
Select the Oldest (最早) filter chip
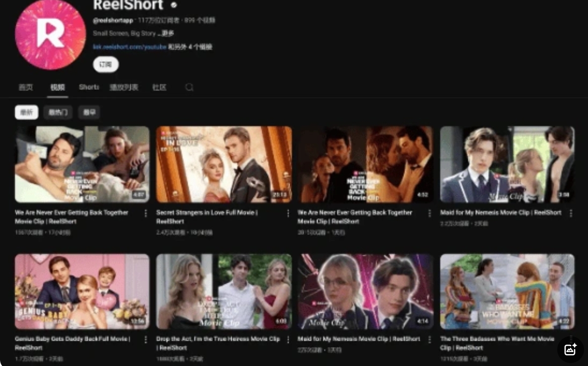pyautogui.click(x=89, y=112)
